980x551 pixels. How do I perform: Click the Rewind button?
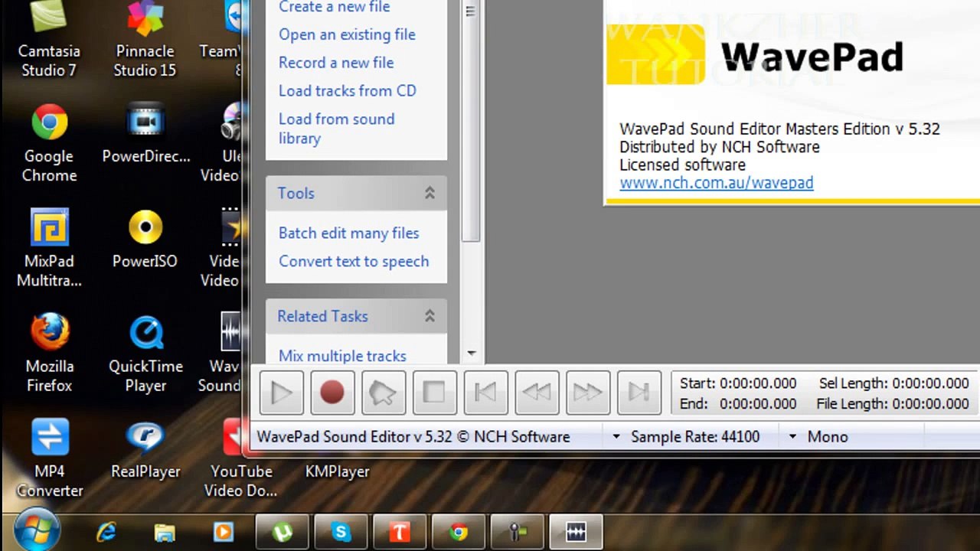(x=537, y=393)
